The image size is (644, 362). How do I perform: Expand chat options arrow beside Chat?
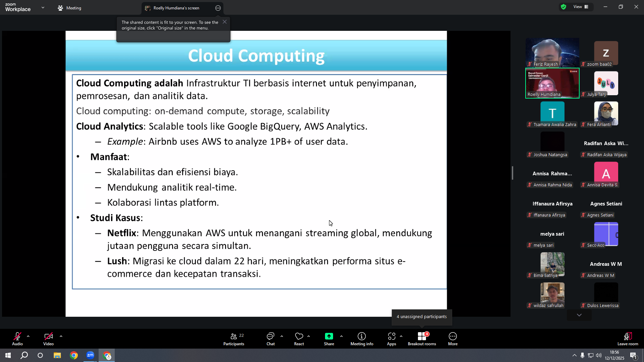282,336
